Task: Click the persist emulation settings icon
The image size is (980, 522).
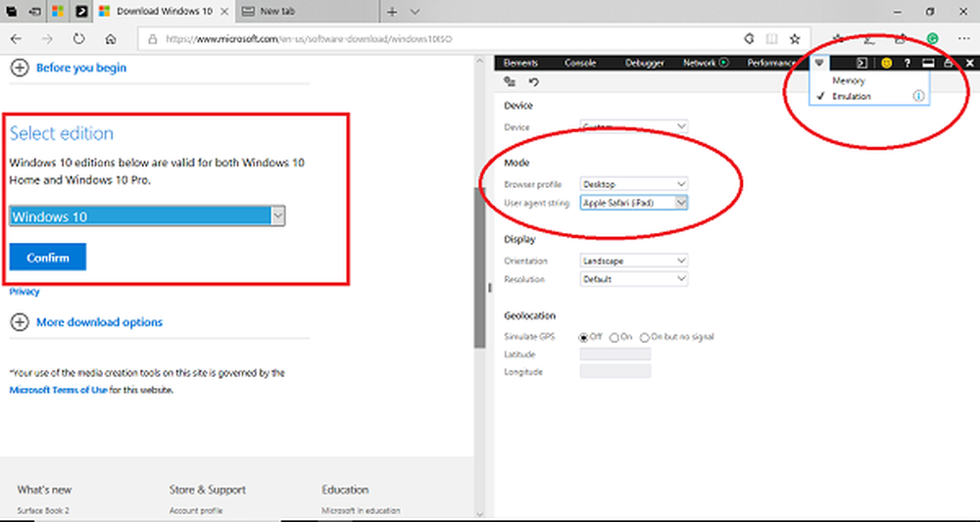Action: tap(510, 82)
